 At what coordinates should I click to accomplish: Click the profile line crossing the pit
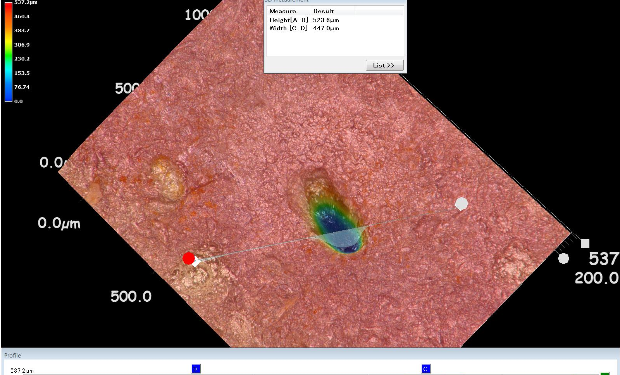click(x=340, y=233)
